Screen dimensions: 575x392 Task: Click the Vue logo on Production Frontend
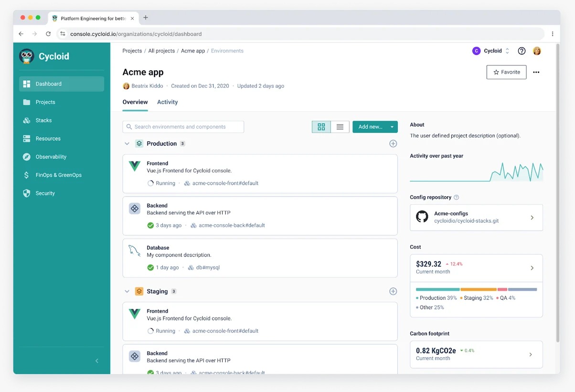point(135,166)
